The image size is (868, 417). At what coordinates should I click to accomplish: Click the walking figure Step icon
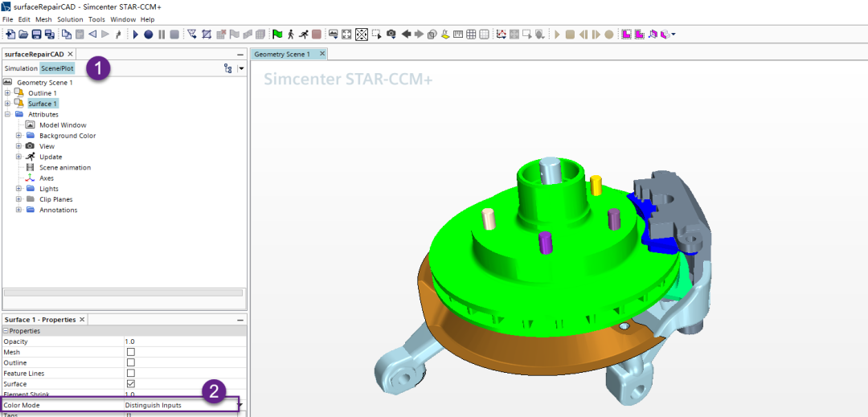[291, 35]
